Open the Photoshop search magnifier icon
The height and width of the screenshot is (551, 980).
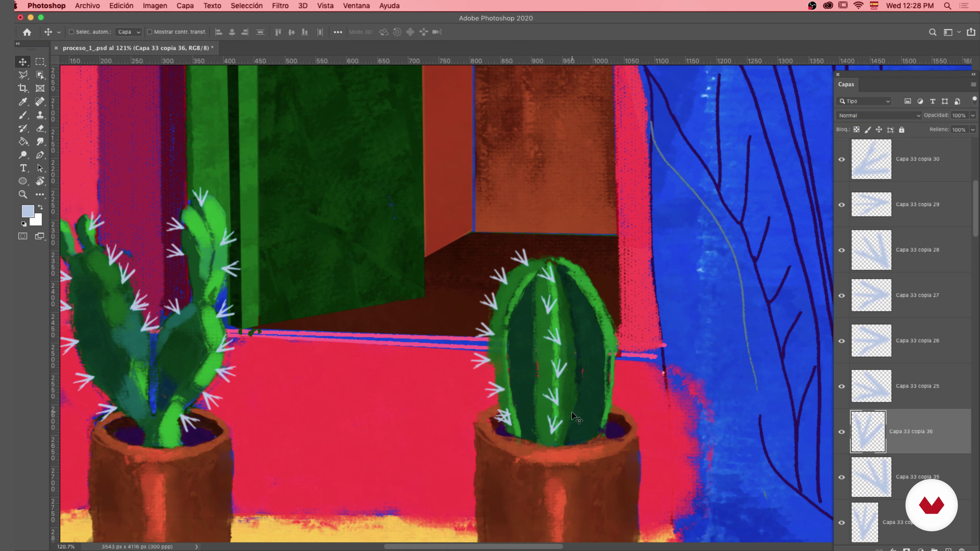click(933, 32)
